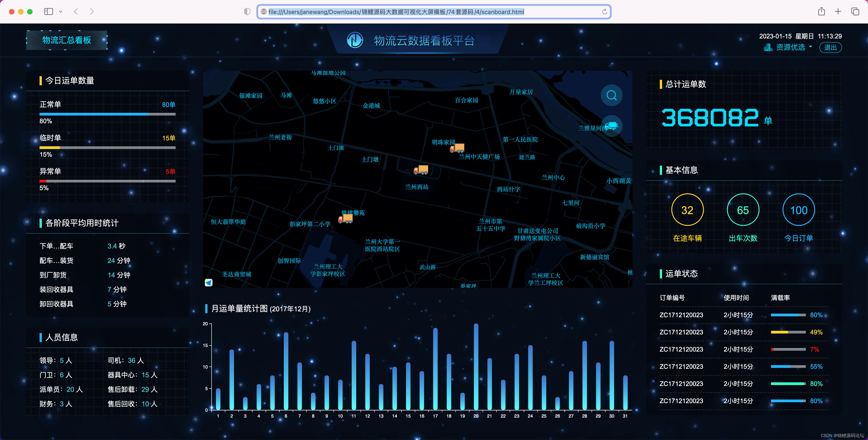Click the map search magnifier icon

click(611, 95)
